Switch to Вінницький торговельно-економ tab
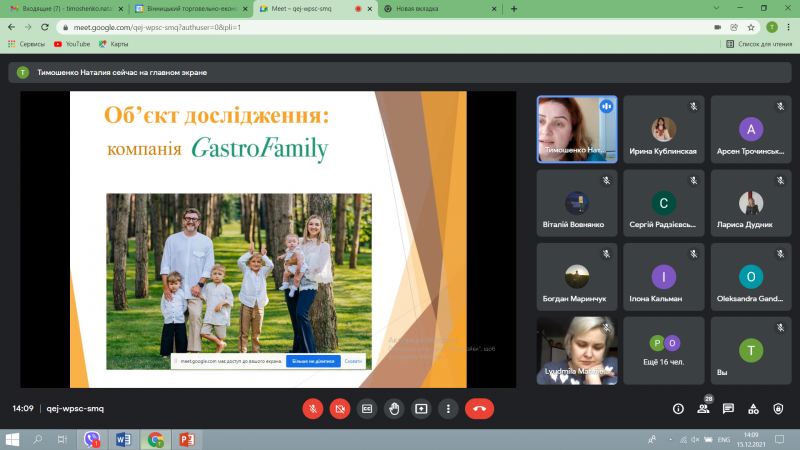Image resolution: width=800 pixels, height=450 pixels. pos(189,9)
